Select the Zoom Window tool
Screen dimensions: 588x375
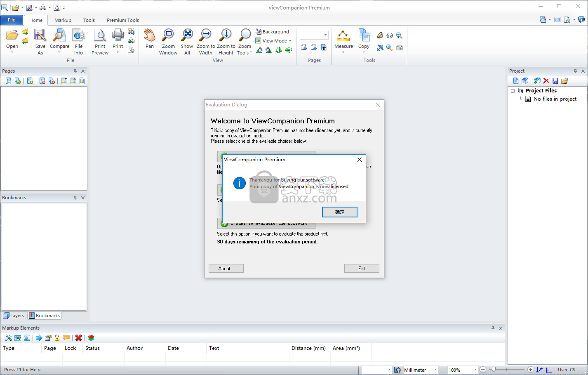click(168, 42)
